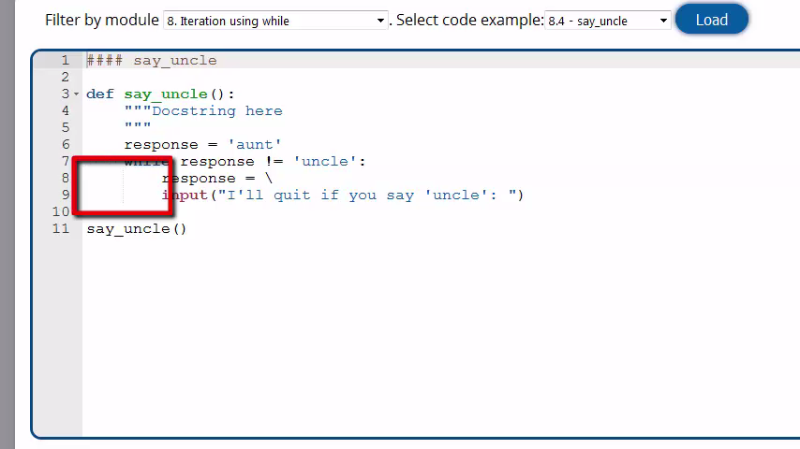Click the 'Filter by module' label
The image size is (800, 449).
[x=101, y=20]
